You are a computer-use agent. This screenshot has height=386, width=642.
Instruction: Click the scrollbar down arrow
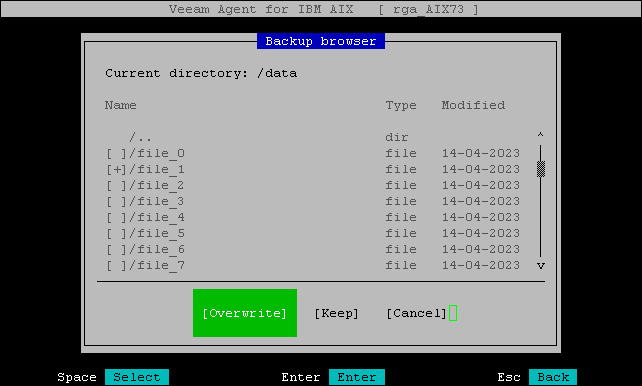pyautogui.click(x=540, y=266)
